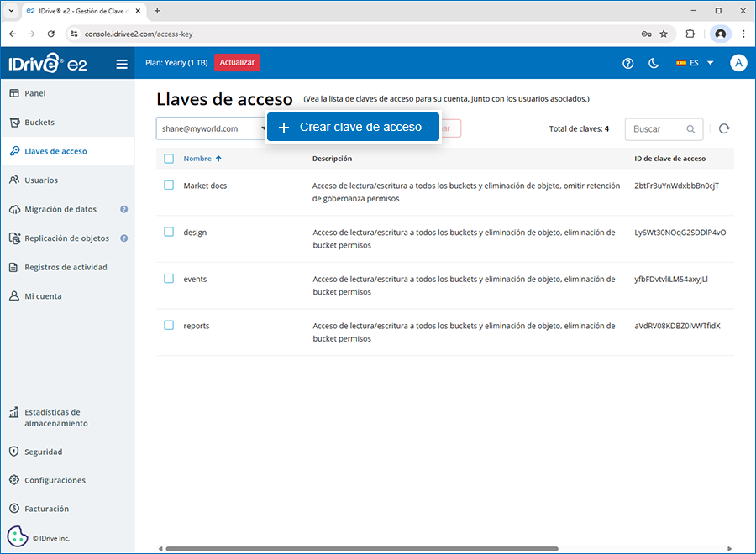This screenshot has width=756, height=554.
Task: Click the refresh keys list icon
Action: tap(724, 128)
